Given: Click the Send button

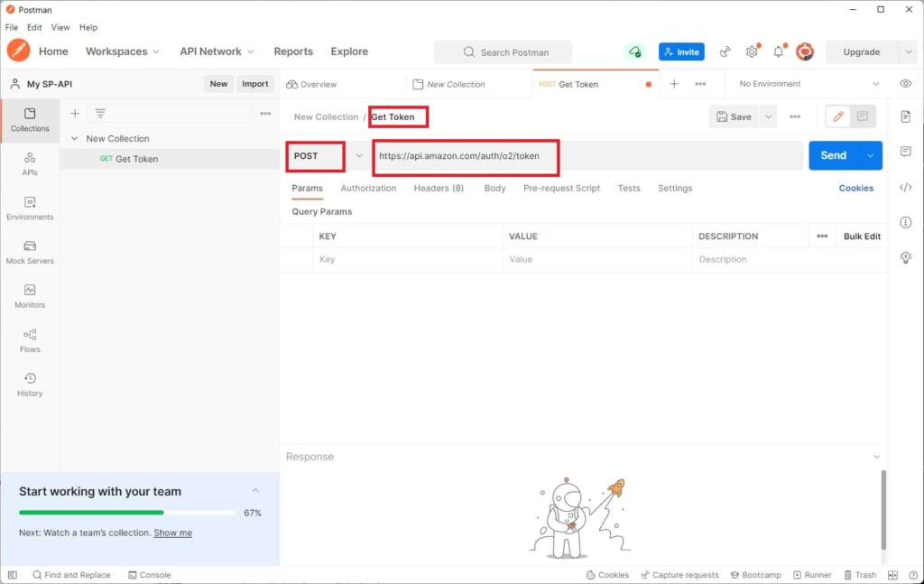Looking at the screenshot, I should pyautogui.click(x=834, y=155).
